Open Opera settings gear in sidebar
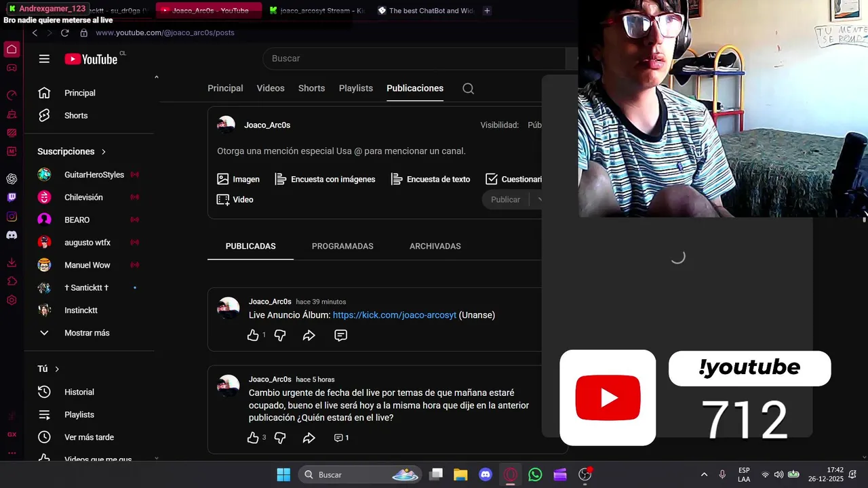 [12, 300]
